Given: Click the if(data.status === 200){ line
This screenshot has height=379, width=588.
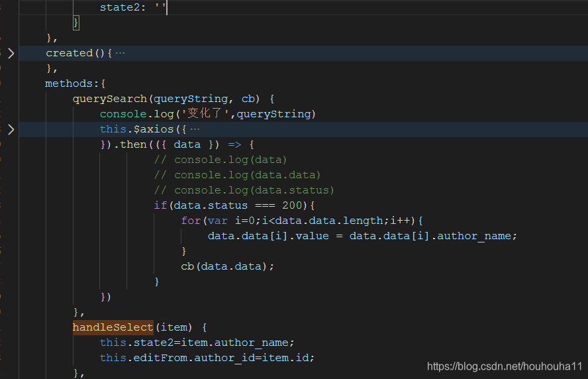Looking at the screenshot, I should tap(234, 205).
